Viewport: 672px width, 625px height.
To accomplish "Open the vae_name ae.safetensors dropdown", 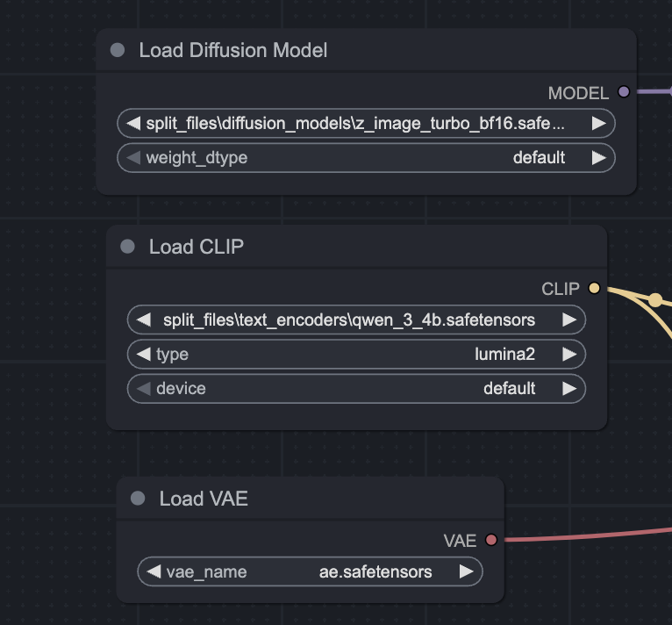I will coord(310,572).
